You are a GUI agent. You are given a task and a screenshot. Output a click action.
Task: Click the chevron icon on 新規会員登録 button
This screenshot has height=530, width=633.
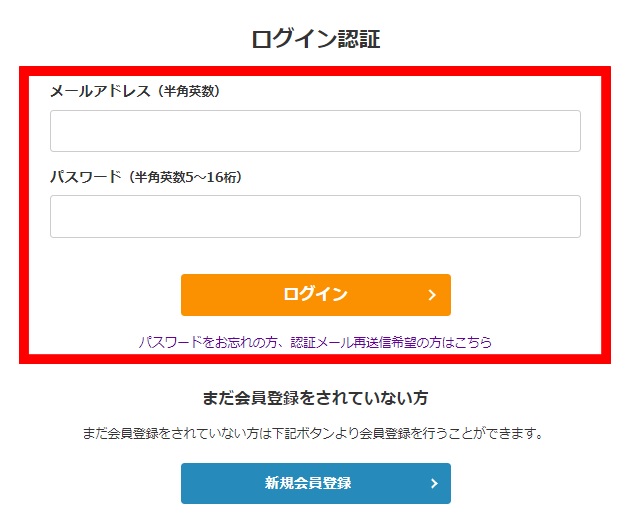click(x=434, y=484)
